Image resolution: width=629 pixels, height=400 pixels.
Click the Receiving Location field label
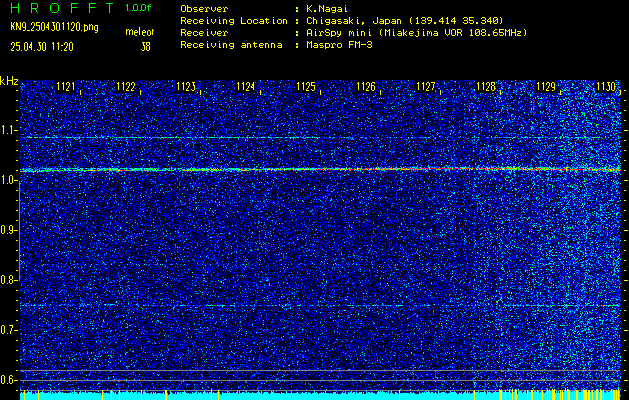click(234, 20)
